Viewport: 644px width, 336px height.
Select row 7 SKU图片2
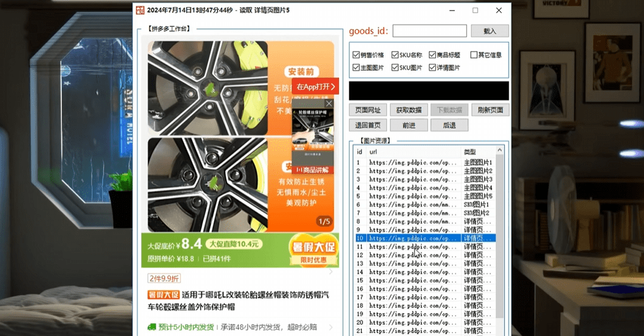click(x=425, y=213)
